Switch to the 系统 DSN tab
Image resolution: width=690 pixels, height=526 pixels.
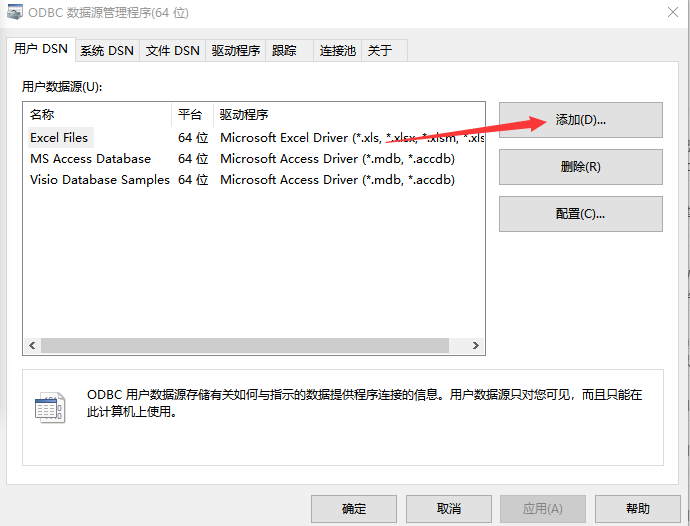(107, 51)
